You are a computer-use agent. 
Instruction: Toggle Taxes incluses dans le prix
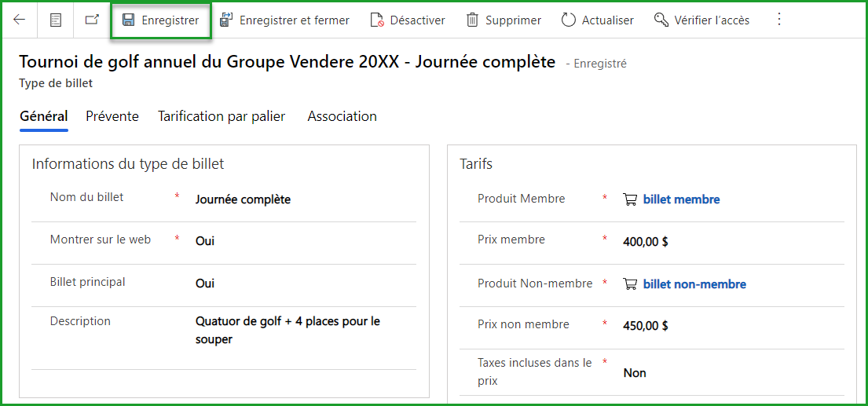635,373
